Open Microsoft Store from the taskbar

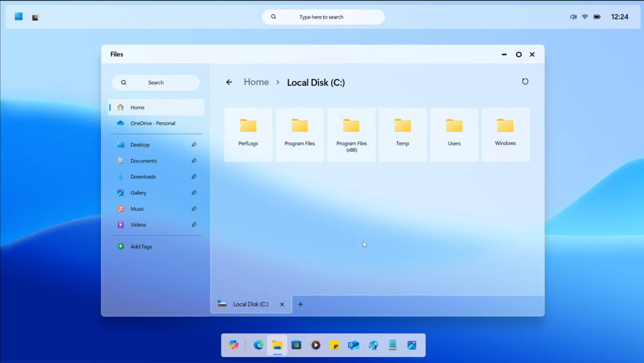click(x=296, y=345)
